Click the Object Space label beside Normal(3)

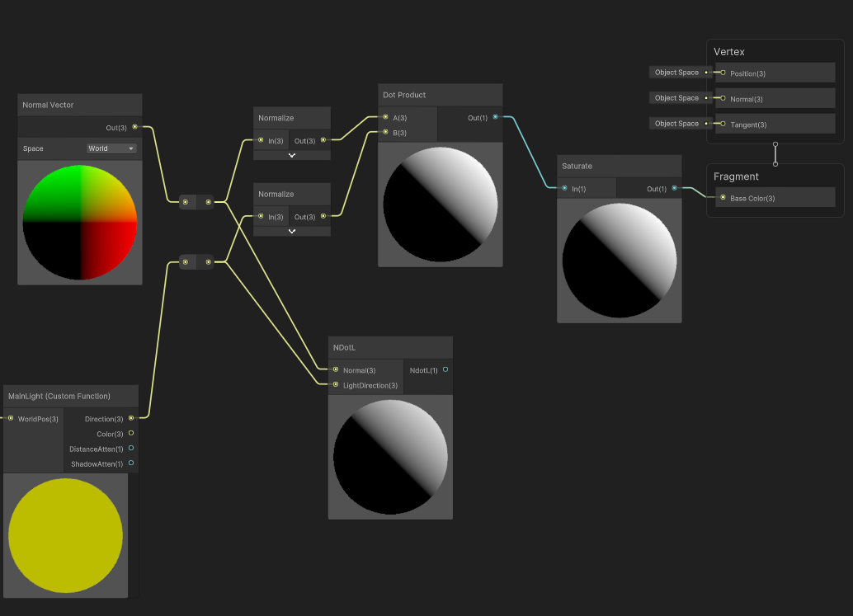click(676, 98)
